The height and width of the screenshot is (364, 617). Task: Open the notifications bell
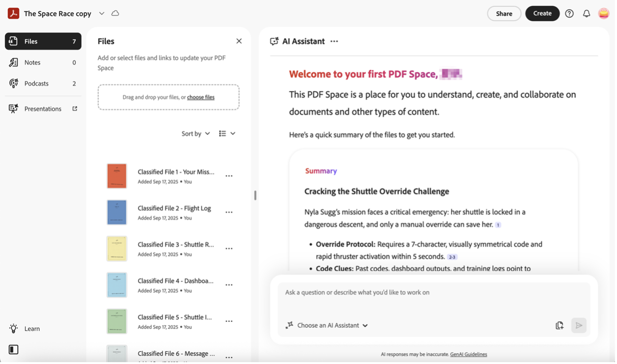click(586, 14)
